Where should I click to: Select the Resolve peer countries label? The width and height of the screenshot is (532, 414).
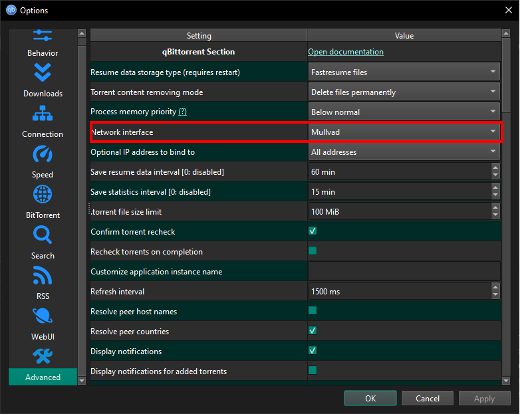coord(130,332)
